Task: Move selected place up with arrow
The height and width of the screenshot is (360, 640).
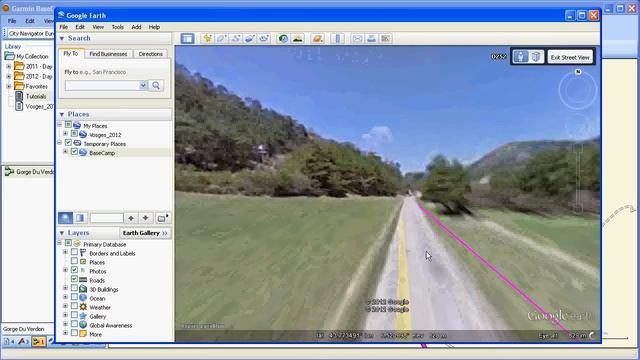Action: tap(131, 218)
